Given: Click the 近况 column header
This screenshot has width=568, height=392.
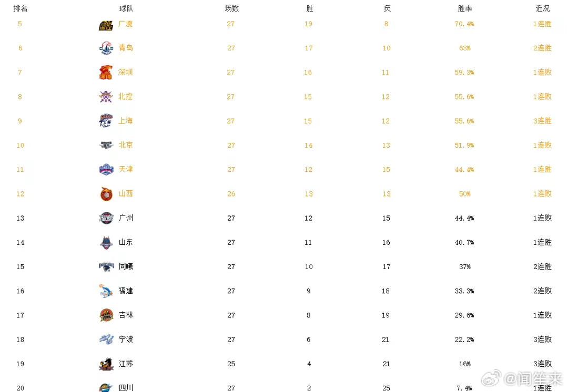Looking at the screenshot, I should point(543,8).
